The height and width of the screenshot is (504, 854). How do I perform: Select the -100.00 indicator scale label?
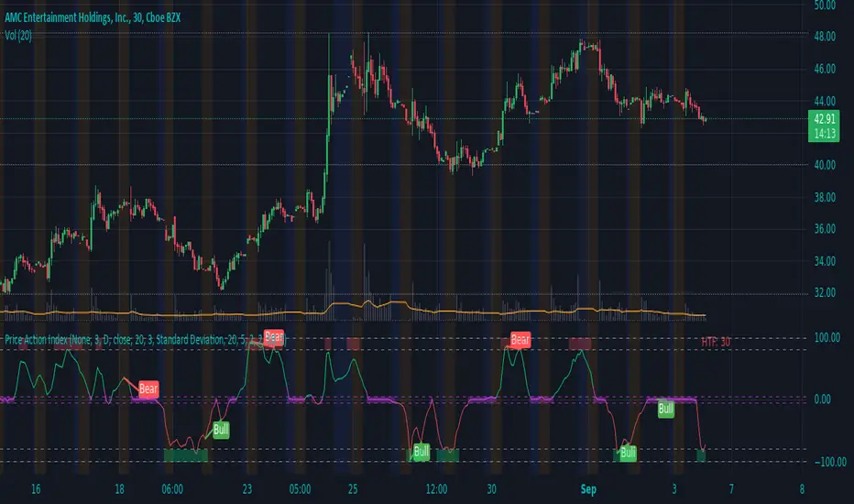830,462
